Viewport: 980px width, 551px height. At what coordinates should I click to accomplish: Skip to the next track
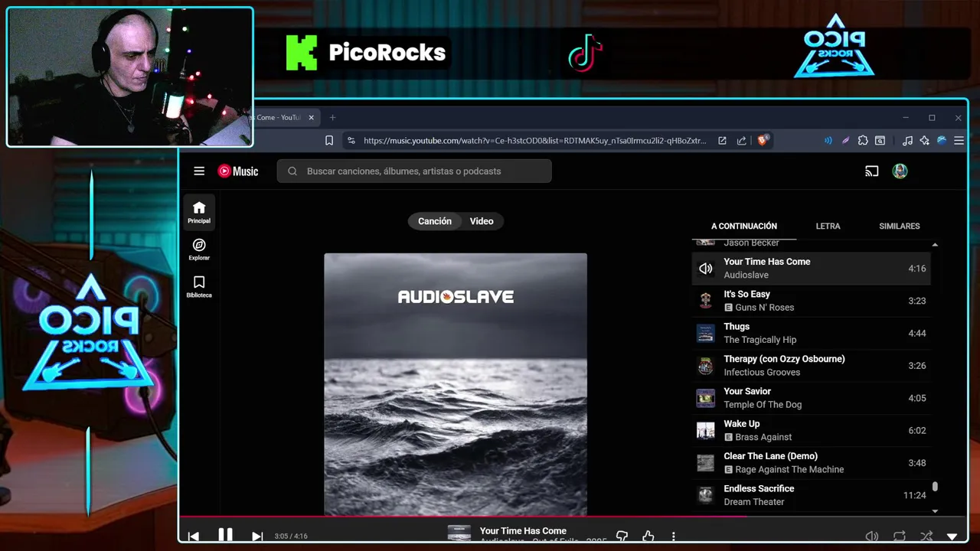[257, 536]
